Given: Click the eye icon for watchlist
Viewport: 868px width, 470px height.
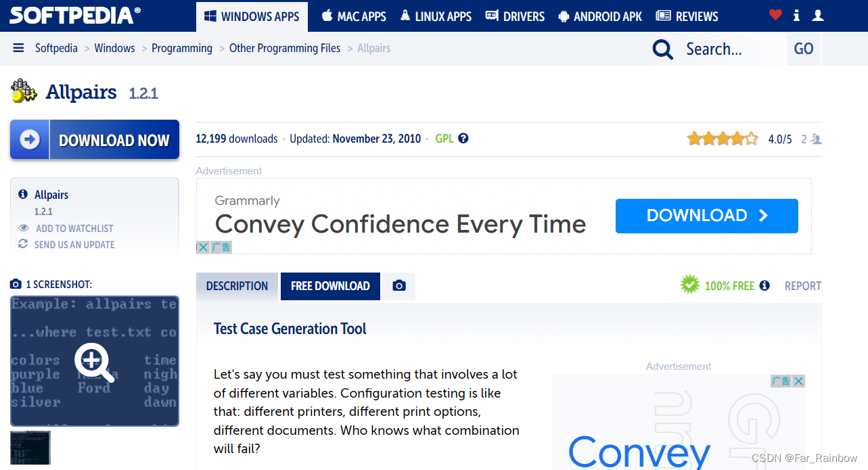Looking at the screenshot, I should tap(24, 229).
